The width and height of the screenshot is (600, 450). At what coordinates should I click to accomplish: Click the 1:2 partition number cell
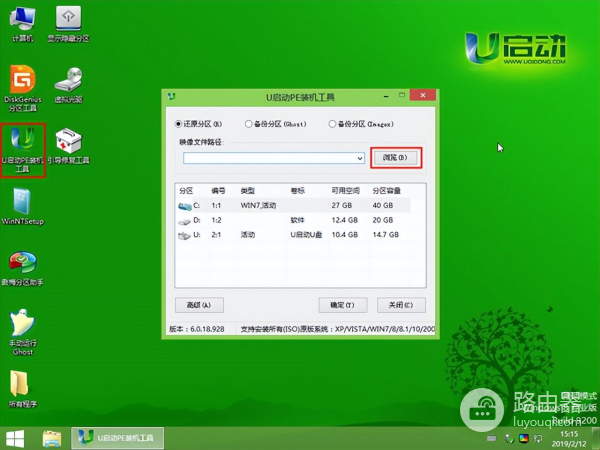217,220
